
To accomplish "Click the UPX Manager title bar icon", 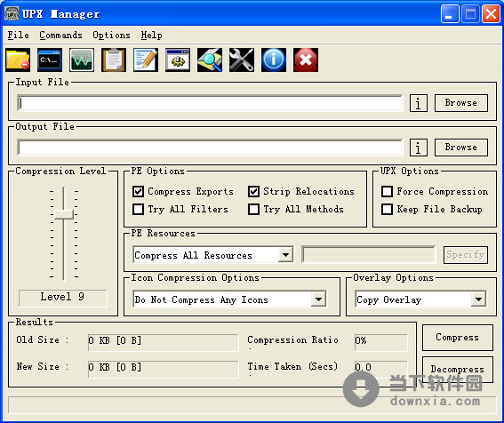I will (x=12, y=13).
